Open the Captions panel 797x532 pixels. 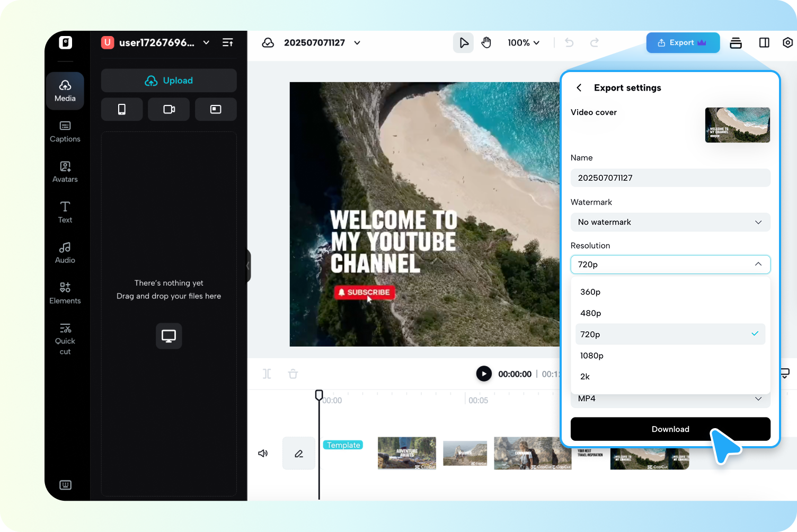[65, 131]
